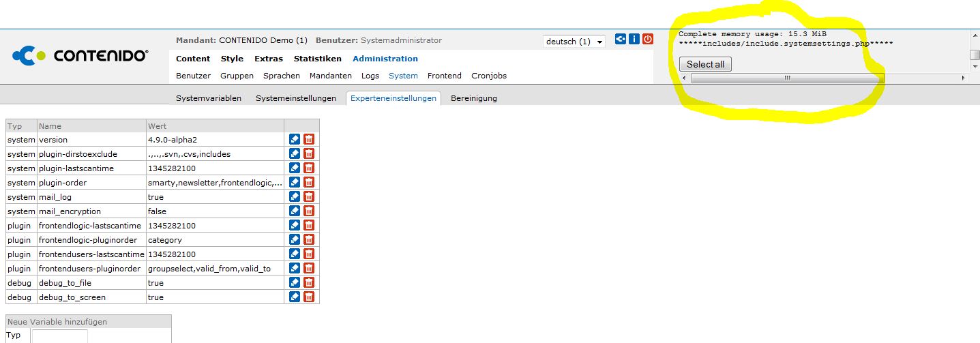Screen dimensions: 980x343
Task: Delete the mail_log variable
Action: pyautogui.click(x=309, y=196)
